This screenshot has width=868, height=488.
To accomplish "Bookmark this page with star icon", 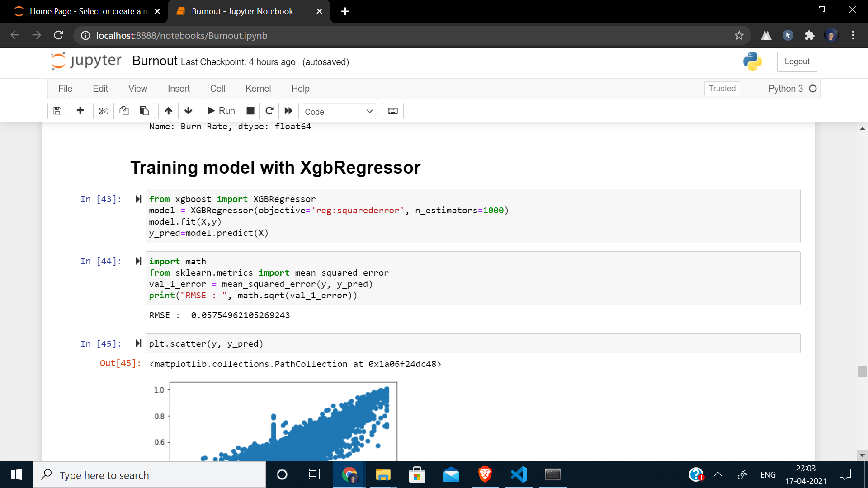I will click(739, 35).
